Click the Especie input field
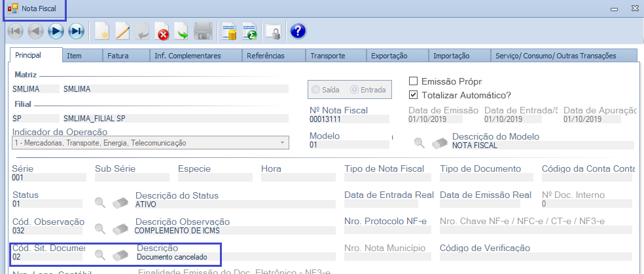644x274 pixels. 215,178
